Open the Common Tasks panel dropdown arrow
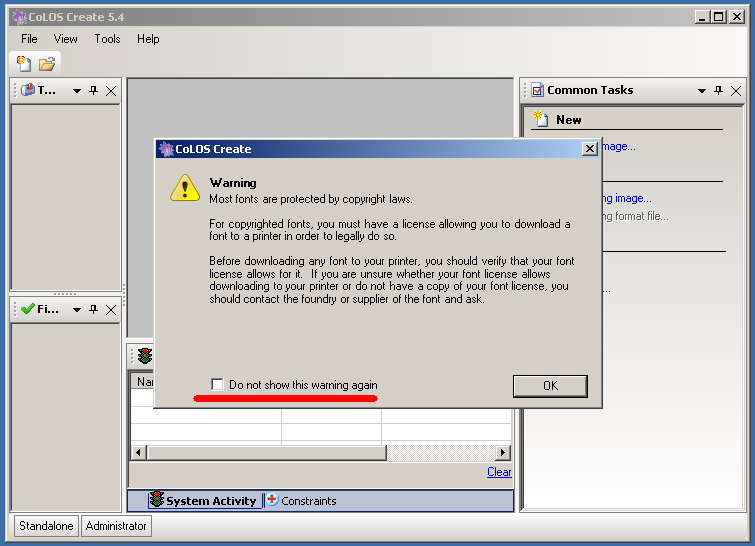 tap(702, 90)
